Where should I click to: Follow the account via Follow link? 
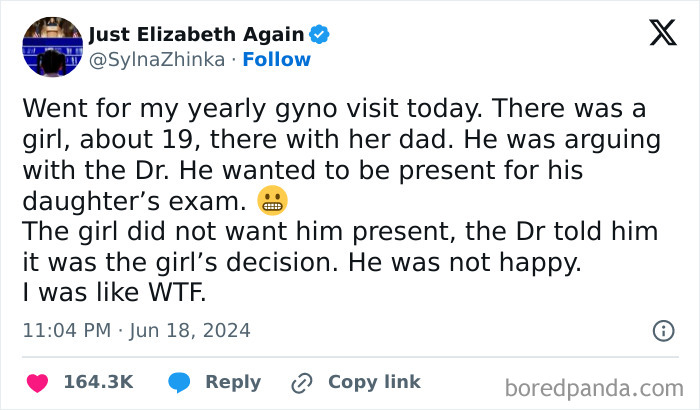point(277,60)
